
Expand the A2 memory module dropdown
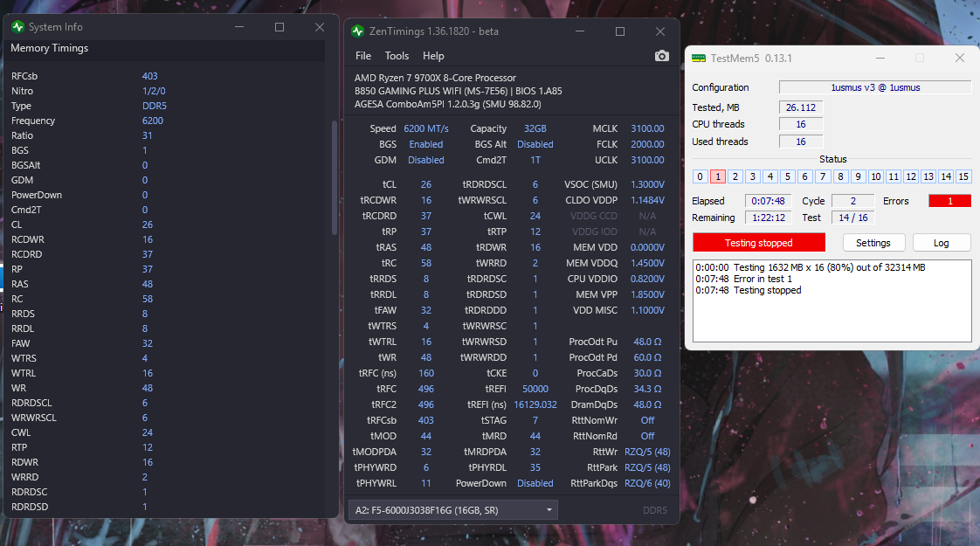pos(453,509)
